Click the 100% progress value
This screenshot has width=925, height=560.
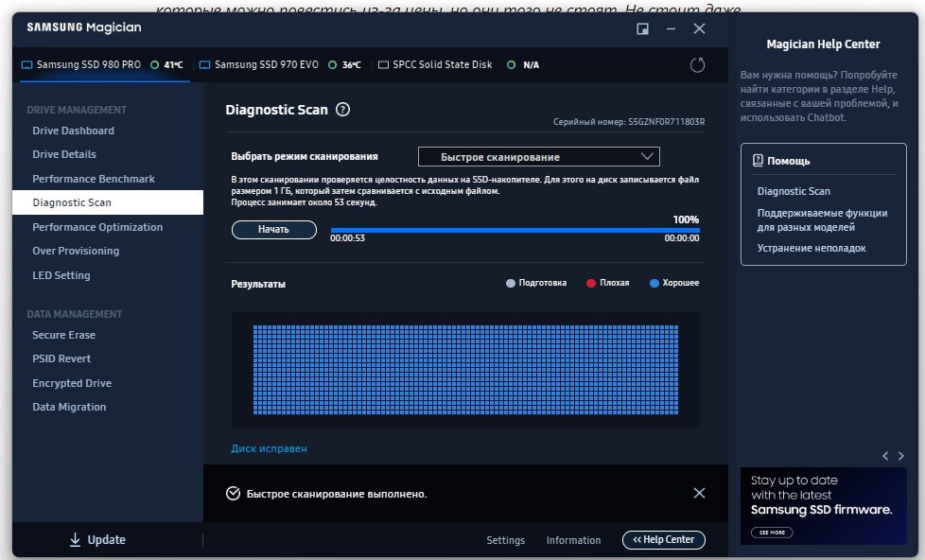point(686,219)
